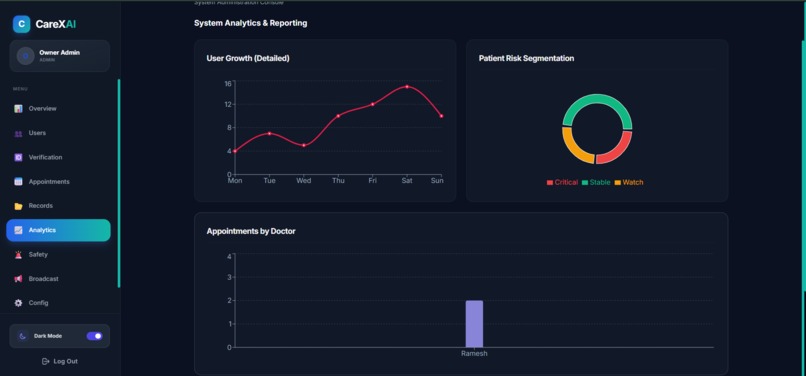This screenshot has height=376, width=806.
Task: Click the 'Appointments by Doctor' heading
Action: 251,231
